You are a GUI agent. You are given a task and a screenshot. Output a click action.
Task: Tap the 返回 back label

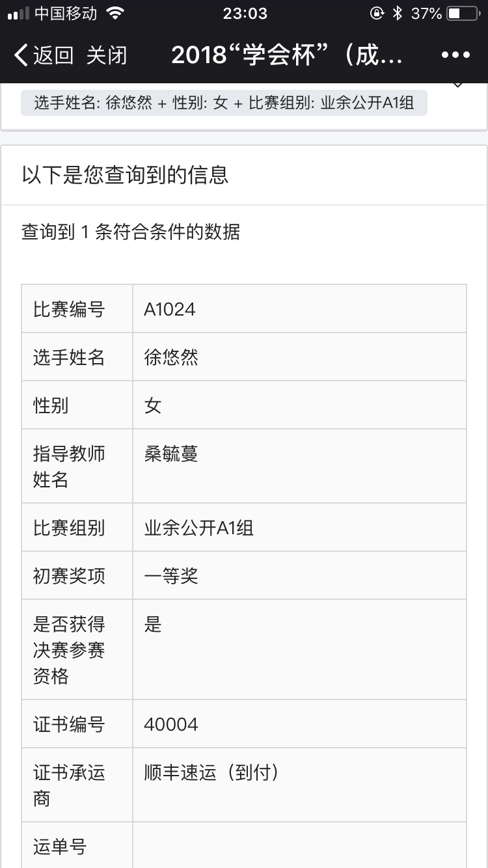(53, 55)
